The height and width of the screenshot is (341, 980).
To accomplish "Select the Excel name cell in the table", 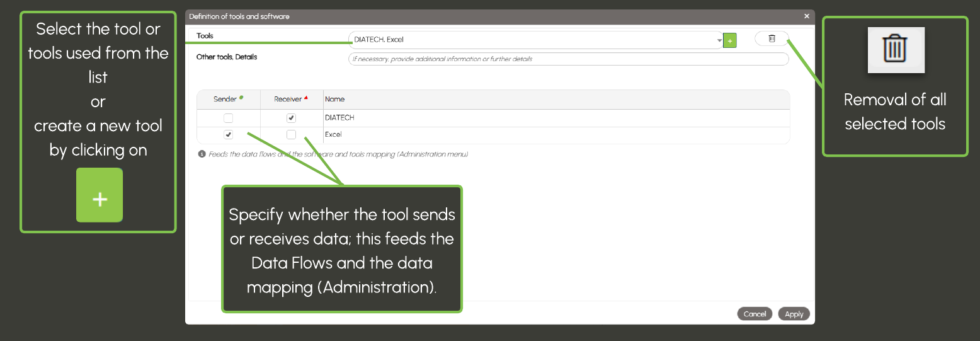I will 334,135.
